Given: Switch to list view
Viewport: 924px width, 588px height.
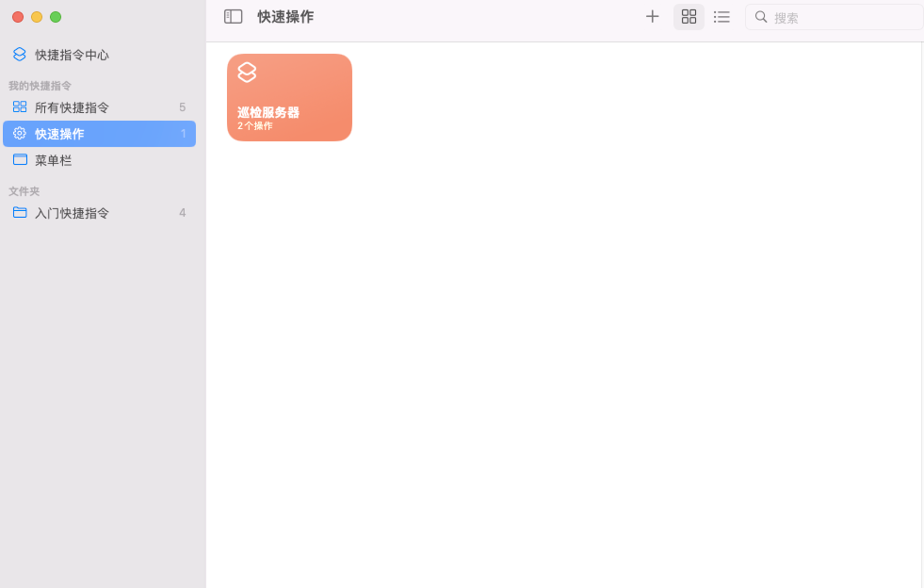Looking at the screenshot, I should pos(721,17).
